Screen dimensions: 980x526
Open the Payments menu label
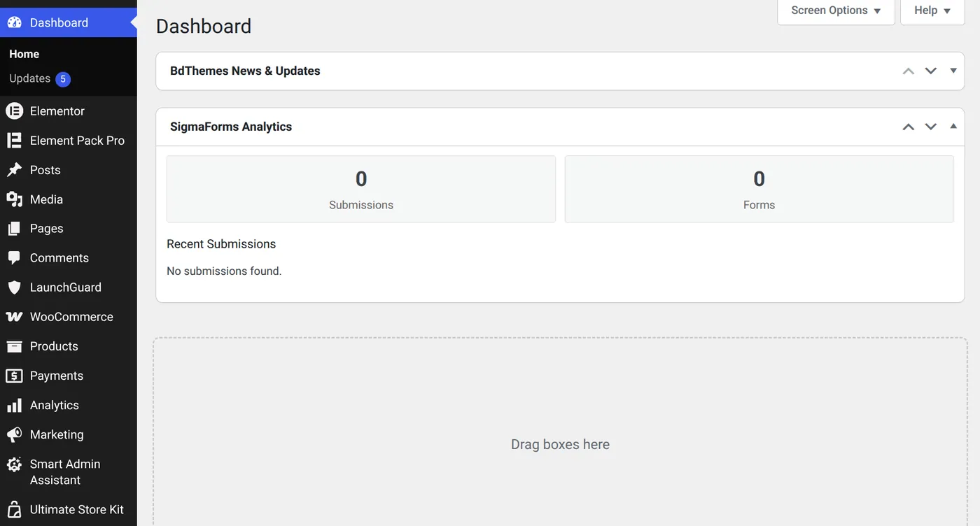pos(57,376)
